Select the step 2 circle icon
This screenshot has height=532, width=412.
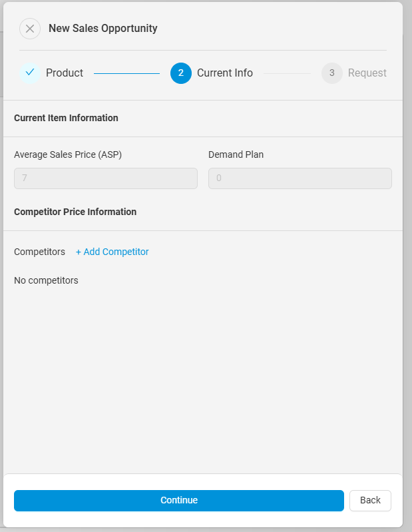tap(181, 73)
